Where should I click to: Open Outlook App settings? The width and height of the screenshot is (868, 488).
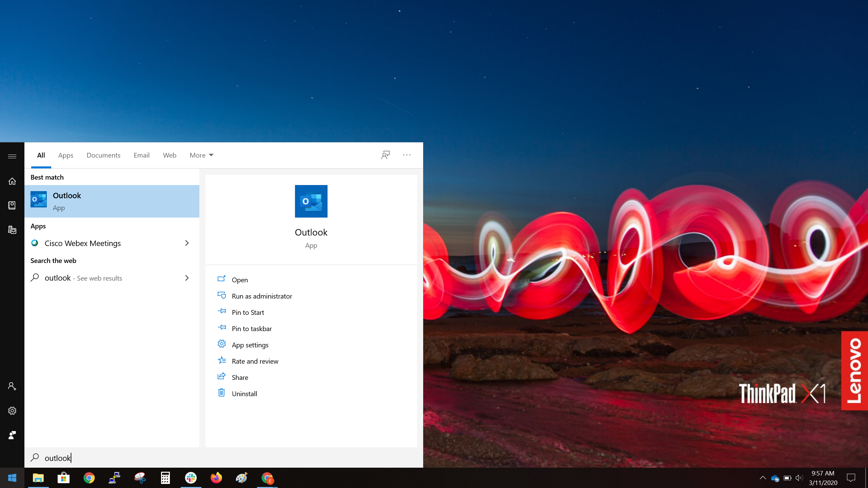pyautogui.click(x=250, y=344)
